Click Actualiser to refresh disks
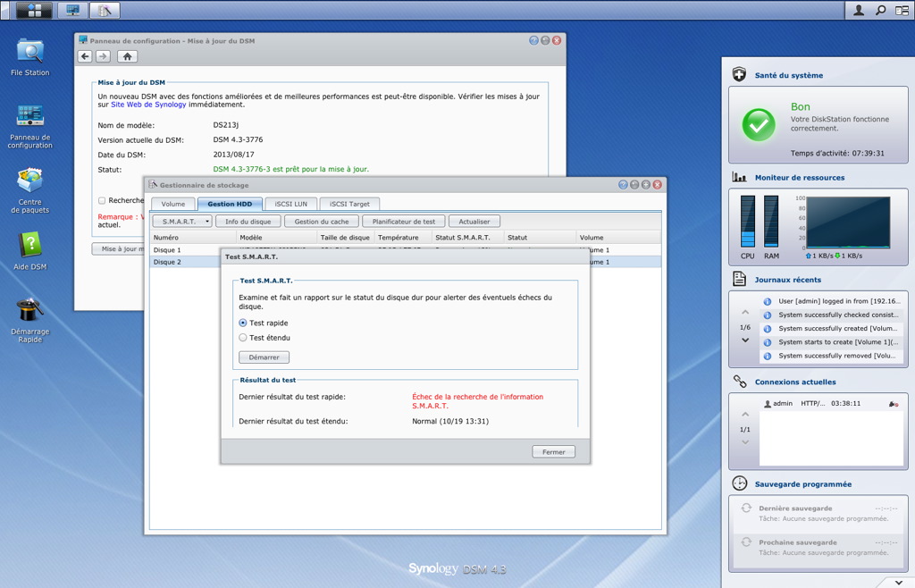Image resolution: width=915 pixels, height=588 pixels. 474,222
